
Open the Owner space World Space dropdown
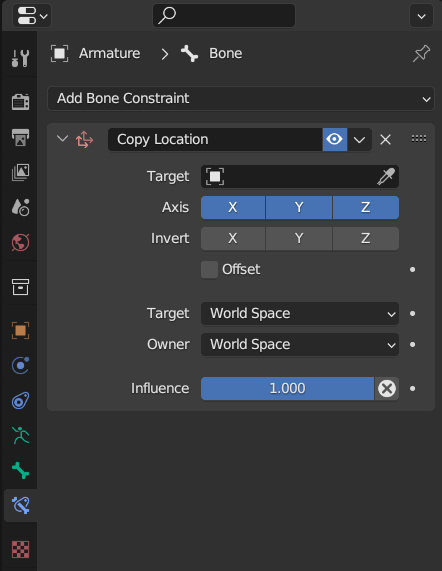[x=300, y=344]
